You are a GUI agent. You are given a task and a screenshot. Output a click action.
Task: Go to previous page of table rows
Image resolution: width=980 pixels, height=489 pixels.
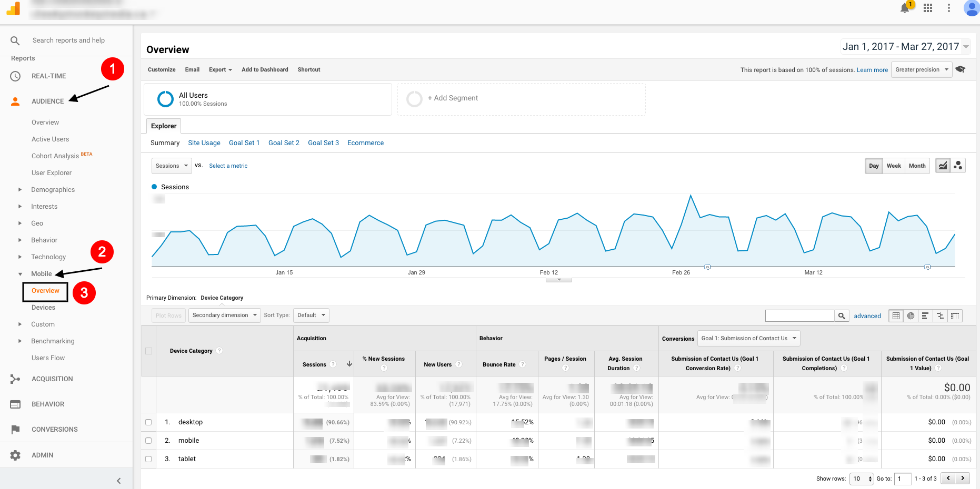click(x=948, y=478)
